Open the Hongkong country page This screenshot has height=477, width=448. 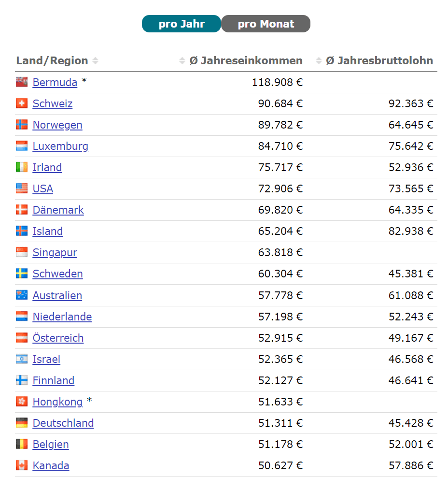coord(57,402)
